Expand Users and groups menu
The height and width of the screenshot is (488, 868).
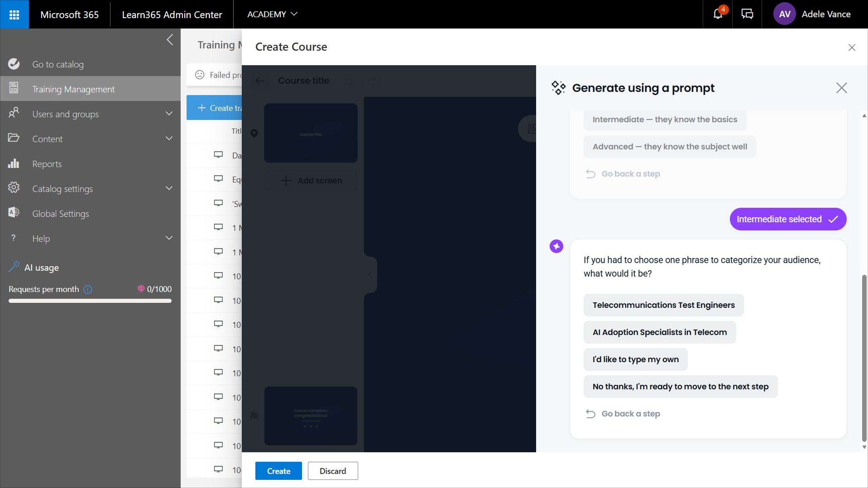[x=169, y=114]
